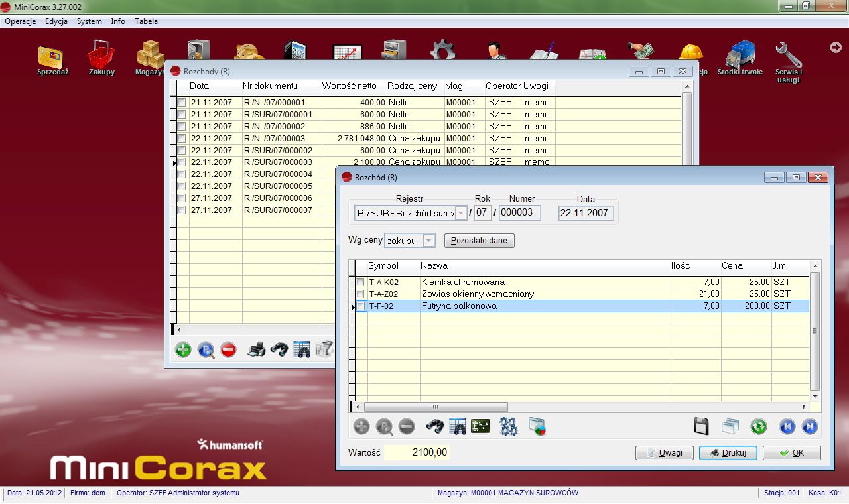Image resolution: width=849 pixels, height=504 pixels.
Task: Go to previous document with blue arrow
Action: (787, 426)
